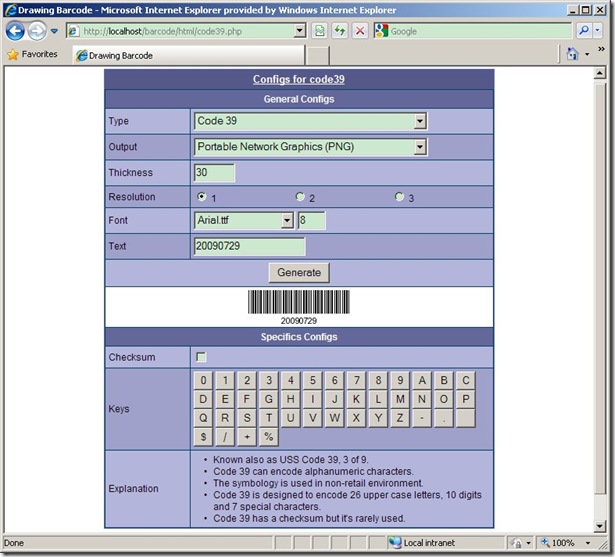Open a new blank tab

(317, 55)
